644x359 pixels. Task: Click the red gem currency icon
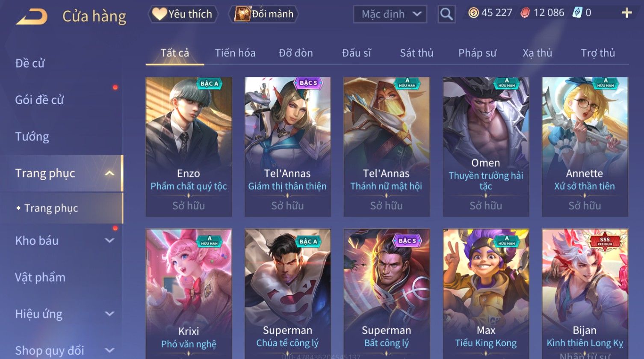click(525, 13)
